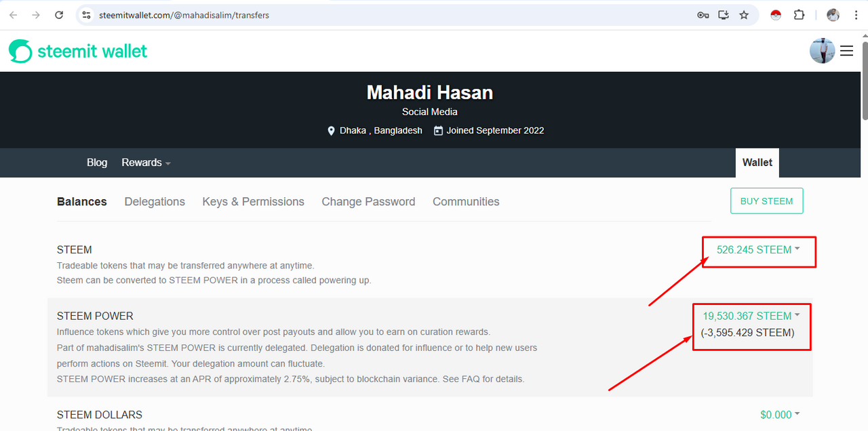Open Chrome three-dot menu
868x431 pixels.
[856, 15]
